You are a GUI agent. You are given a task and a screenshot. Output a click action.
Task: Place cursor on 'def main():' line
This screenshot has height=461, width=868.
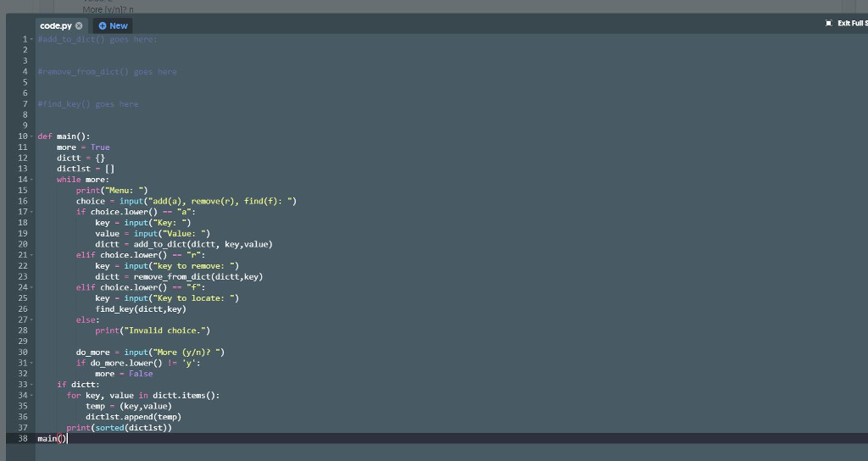coord(64,136)
